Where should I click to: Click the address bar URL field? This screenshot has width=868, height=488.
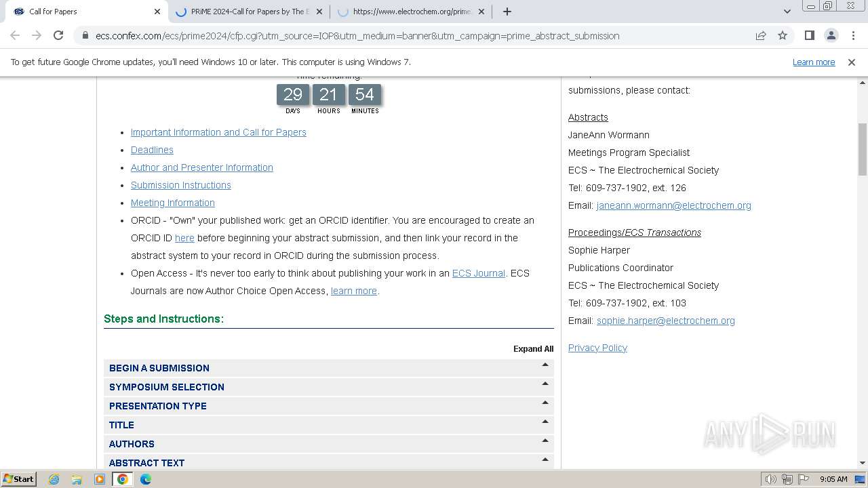(x=357, y=36)
